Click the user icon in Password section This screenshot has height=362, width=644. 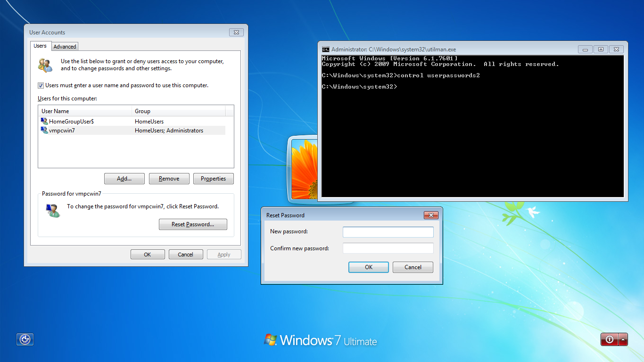(53, 211)
